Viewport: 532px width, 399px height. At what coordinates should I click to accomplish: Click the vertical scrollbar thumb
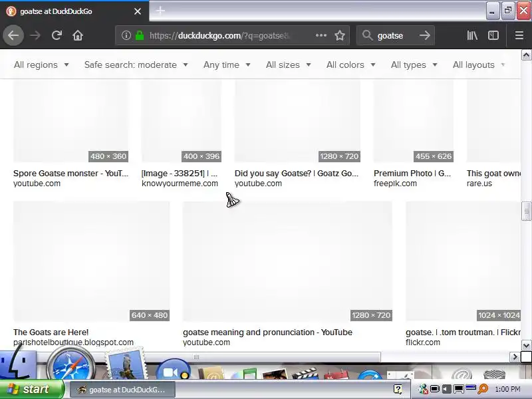pos(526,211)
